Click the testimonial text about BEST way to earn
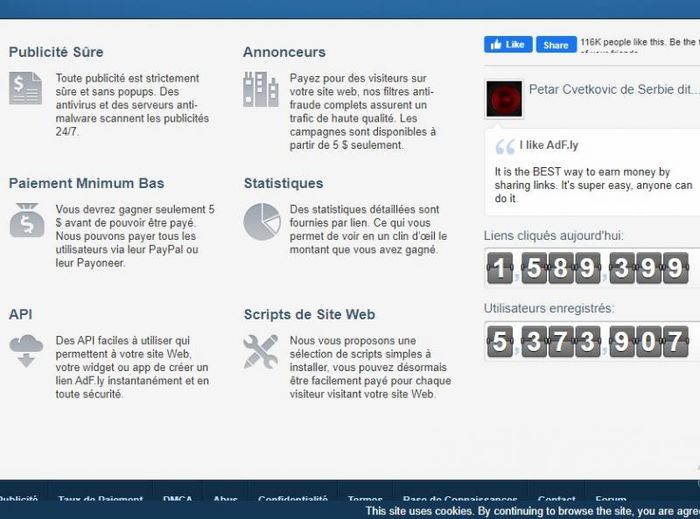The height and width of the screenshot is (519, 700). click(x=593, y=185)
